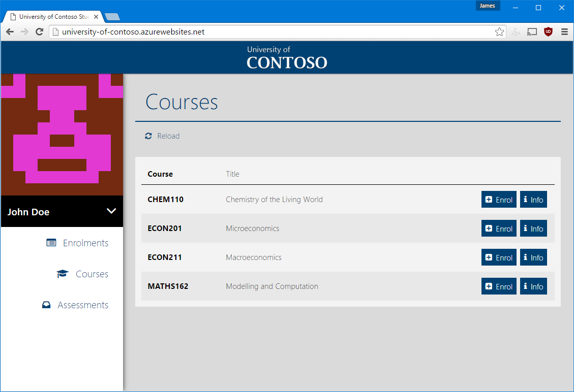This screenshot has width=574, height=392.
Task: Click the address bar URL field
Action: pos(278,32)
